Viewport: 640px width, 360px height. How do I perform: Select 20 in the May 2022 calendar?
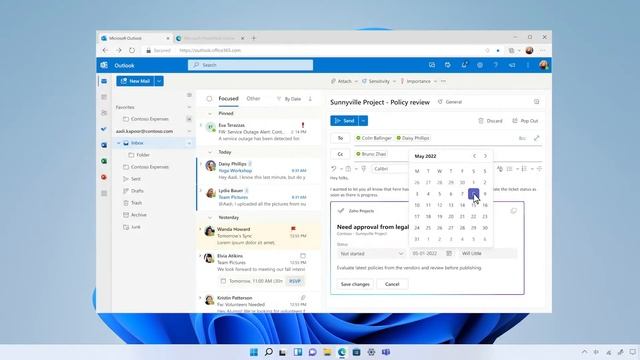pyautogui.click(x=451, y=217)
